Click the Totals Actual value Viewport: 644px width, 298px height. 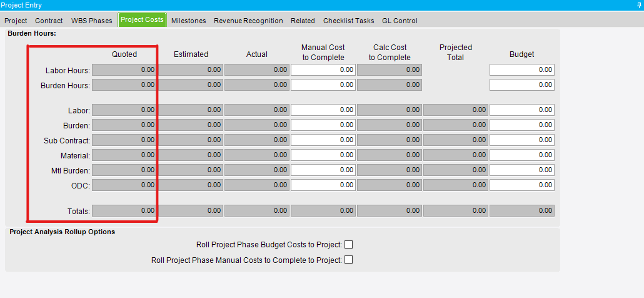tap(257, 210)
